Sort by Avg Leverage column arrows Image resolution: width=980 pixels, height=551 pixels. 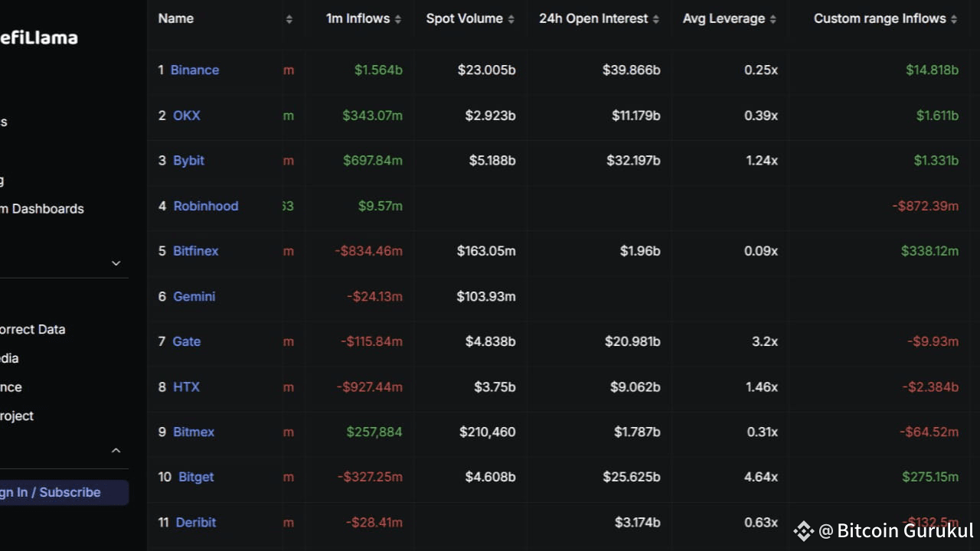(773, 19)
